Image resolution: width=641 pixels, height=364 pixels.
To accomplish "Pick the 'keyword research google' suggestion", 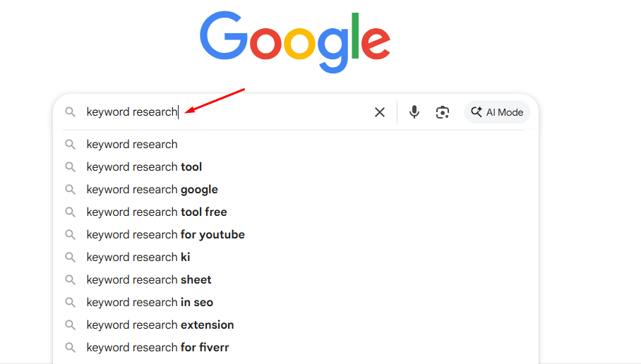I will click(152, 190).
